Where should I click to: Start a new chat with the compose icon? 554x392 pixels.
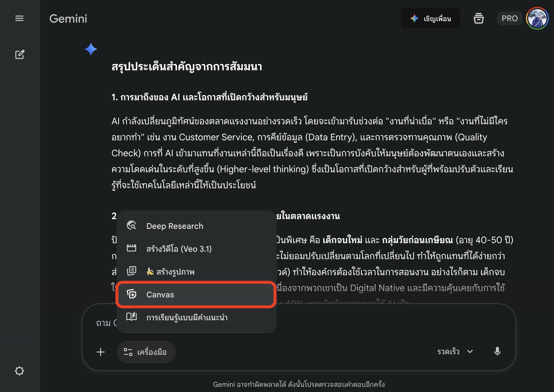coord(19,55)
